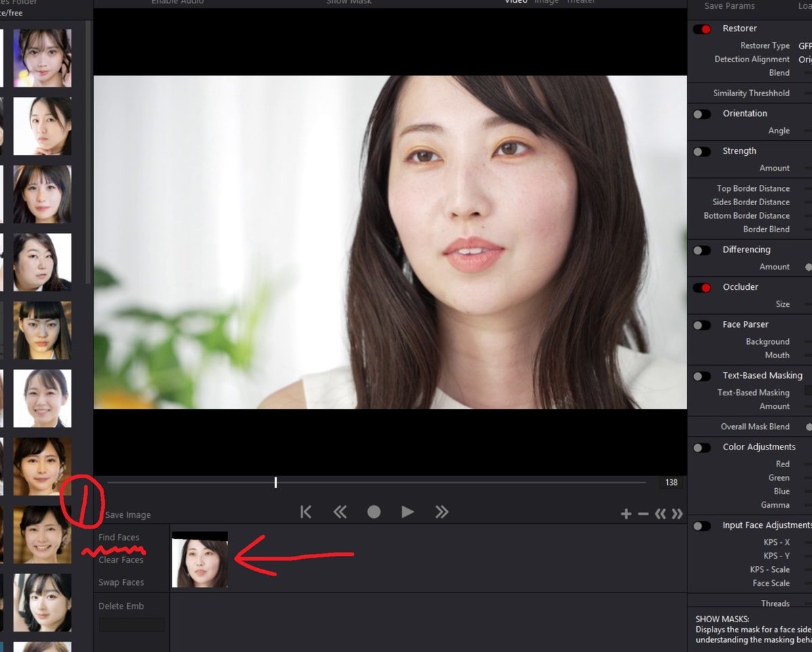Click the Face Parser Background label
This screenshot has width=812, height=652.
click(x=767, y=342)
